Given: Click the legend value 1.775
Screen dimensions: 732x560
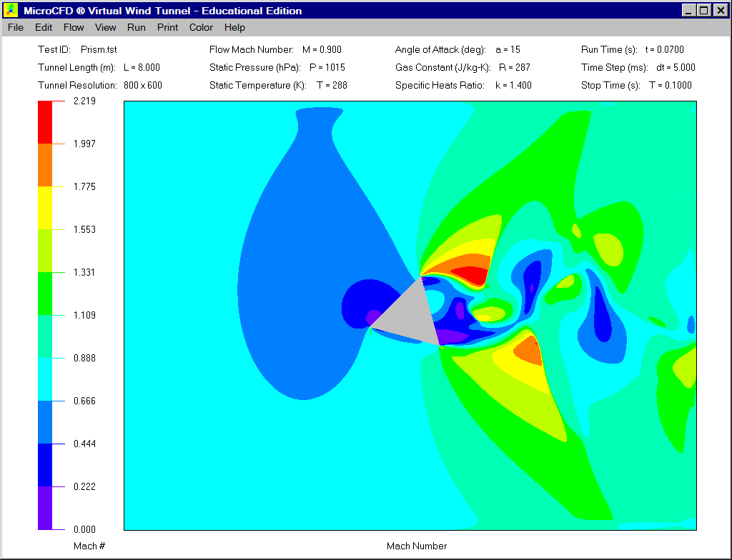Looking at the screenshot, I should (84, 186).
